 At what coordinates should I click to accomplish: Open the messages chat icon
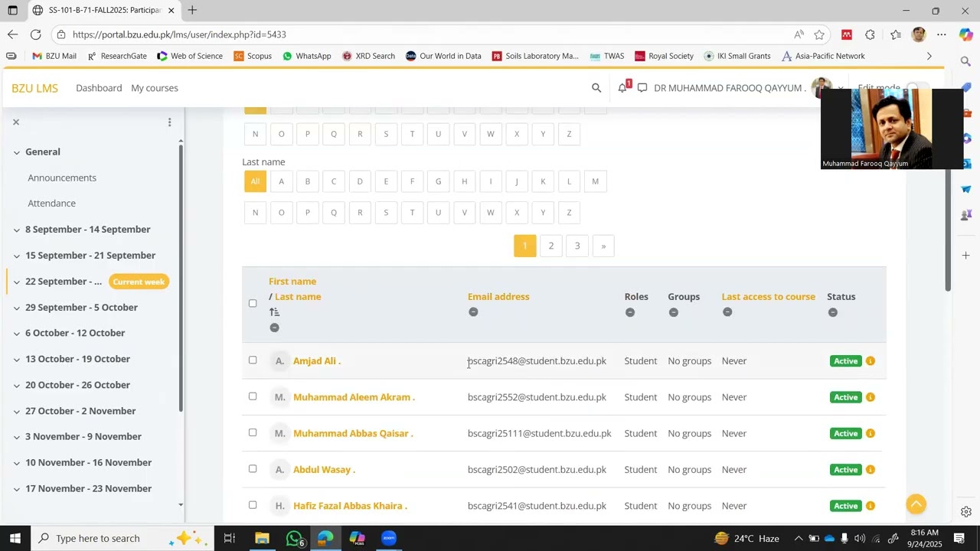tap(642, 88)
